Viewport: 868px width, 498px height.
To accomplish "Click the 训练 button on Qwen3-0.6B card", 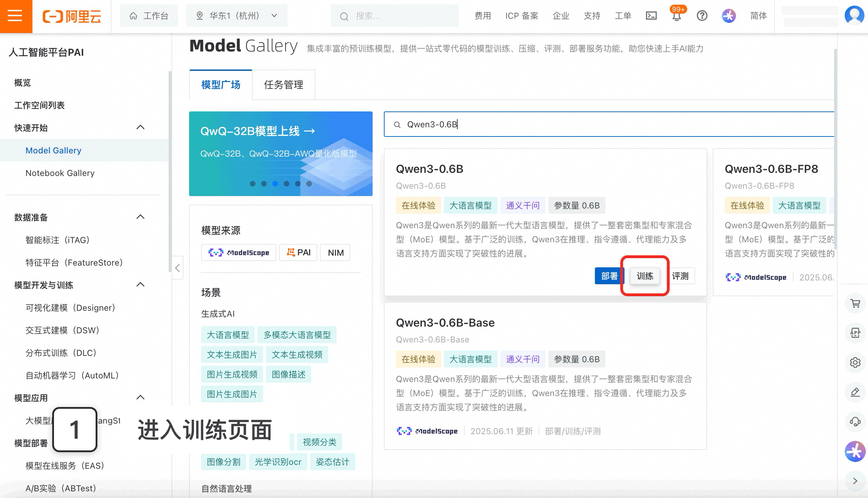I will (645, 276).
